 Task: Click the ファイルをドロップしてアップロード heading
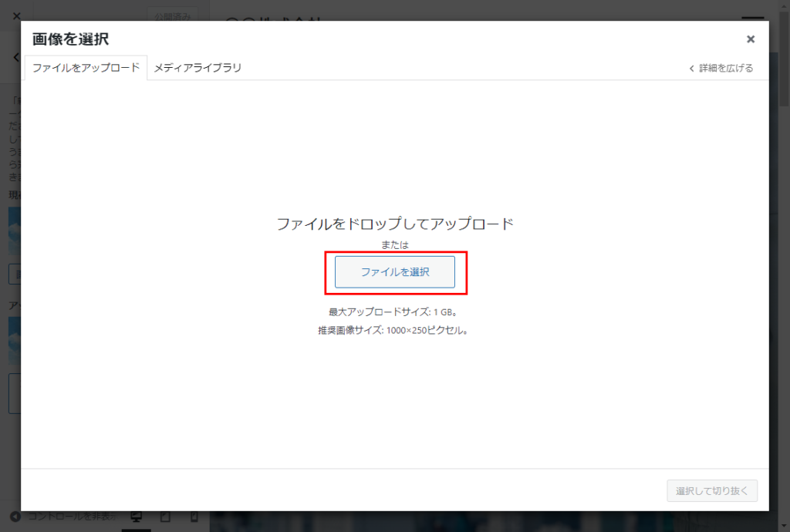pos(394,224)
